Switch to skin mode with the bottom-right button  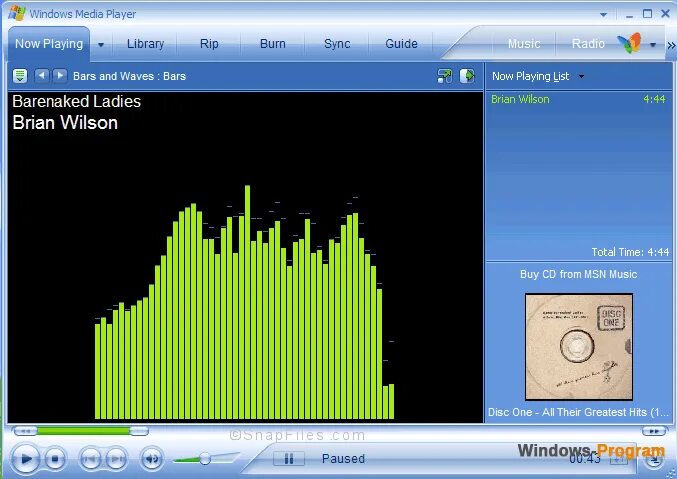click(655, 460)
